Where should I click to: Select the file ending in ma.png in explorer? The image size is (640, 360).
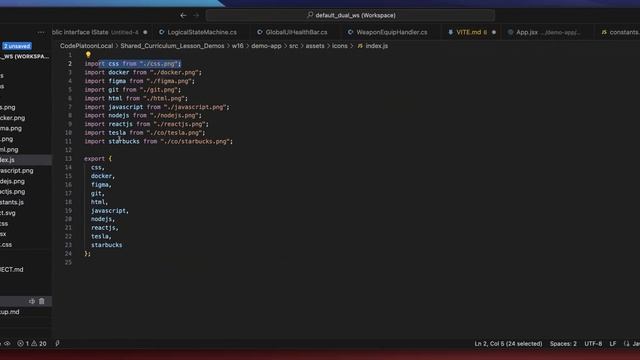click(26, 129)
